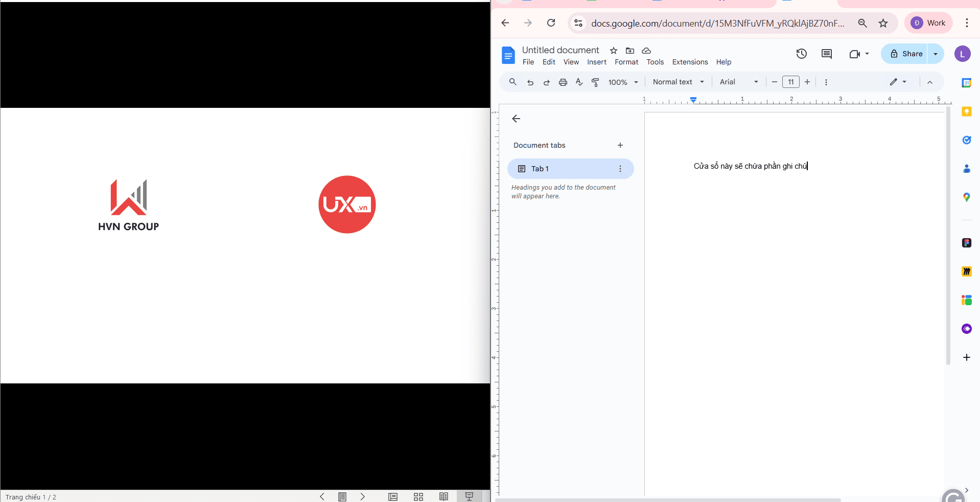Click the blue indent marker on the ruler
This screenshot has height=502, width=980.
(x=693, y=100)
